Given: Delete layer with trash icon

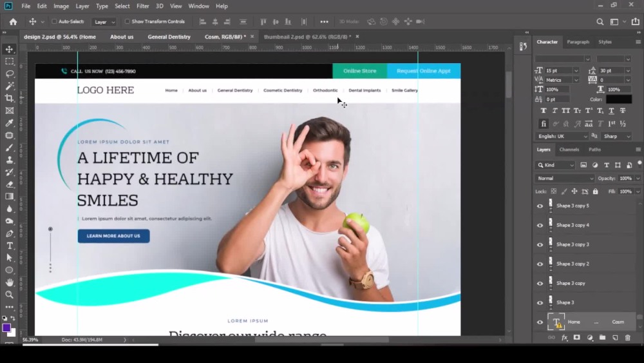Looking at the screenshot, I should [x=627, y=337].
